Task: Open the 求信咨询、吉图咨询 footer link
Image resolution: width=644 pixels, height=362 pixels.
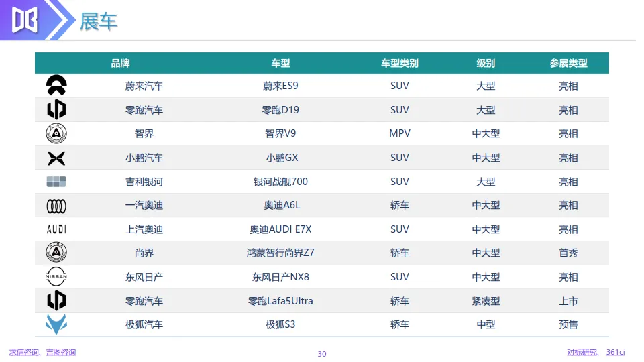Action: click(x=43, y=352)
